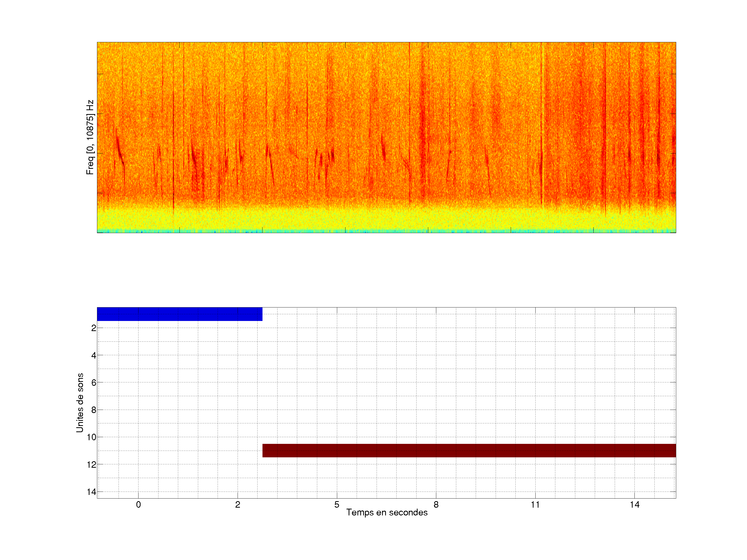Click the 'Unites de sons' axis label
747x560 pixels.
(x=80, y=403)
